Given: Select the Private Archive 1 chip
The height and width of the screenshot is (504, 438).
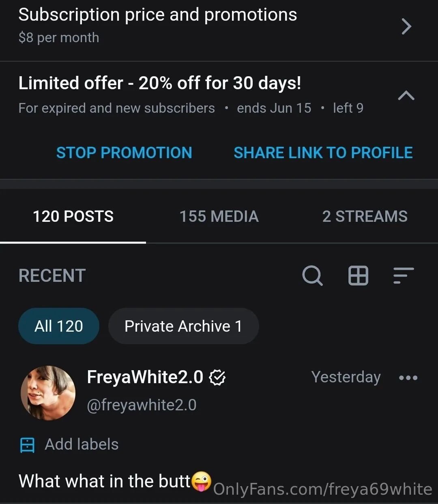Looking at the screenshot, I should pyautogui.click(x=183, y=326).
